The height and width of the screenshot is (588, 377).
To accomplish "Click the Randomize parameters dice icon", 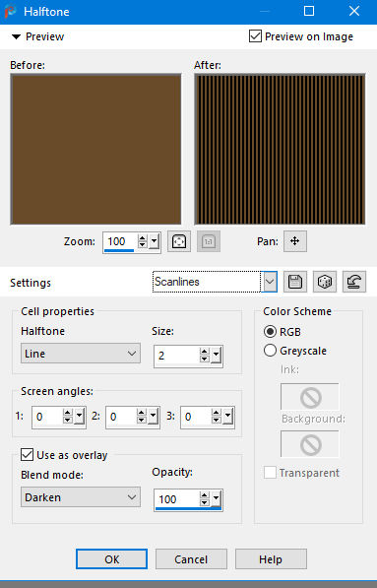I will point(325,282).
